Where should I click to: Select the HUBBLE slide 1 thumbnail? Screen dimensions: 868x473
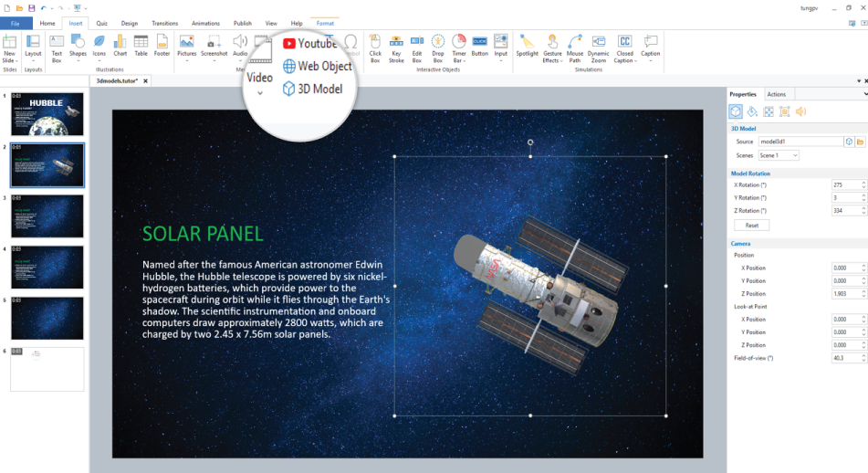coord(47,114)
